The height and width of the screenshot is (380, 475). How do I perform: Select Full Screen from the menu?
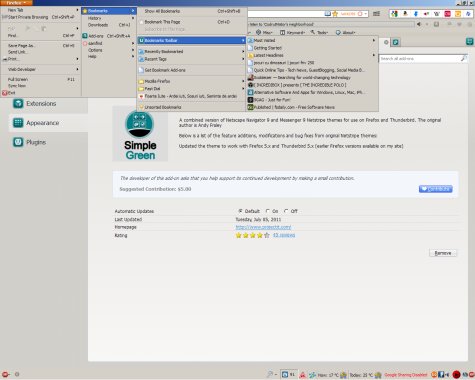41,79
